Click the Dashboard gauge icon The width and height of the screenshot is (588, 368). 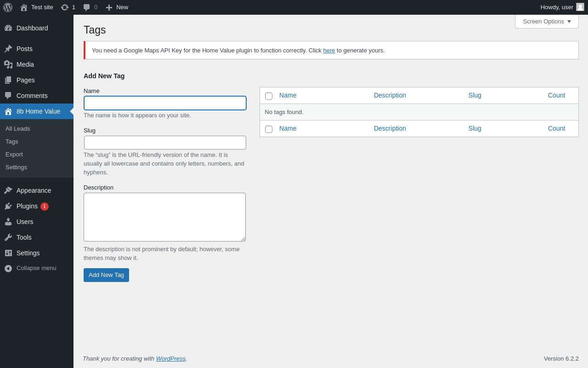click(8, 28)
